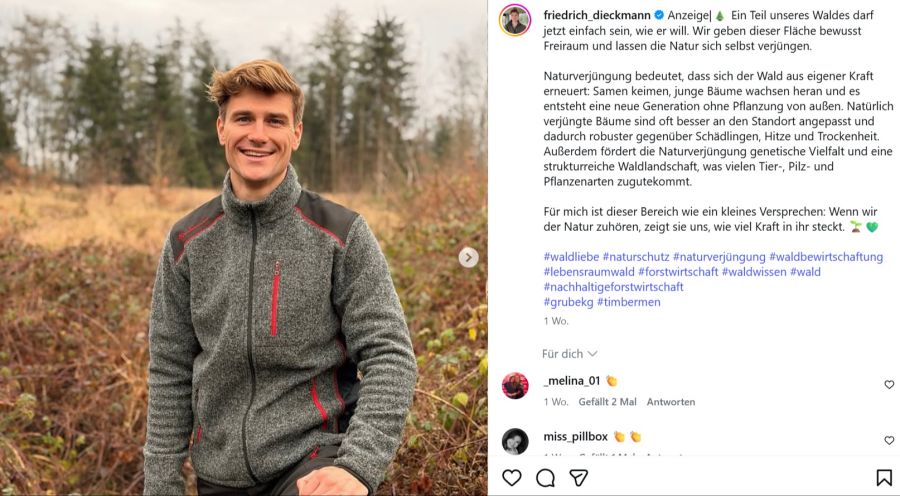This screenshot has height=496, width=900.
Task: Share the post via paper plane icon
Action: pyautogui.click(x=578, y=478)
